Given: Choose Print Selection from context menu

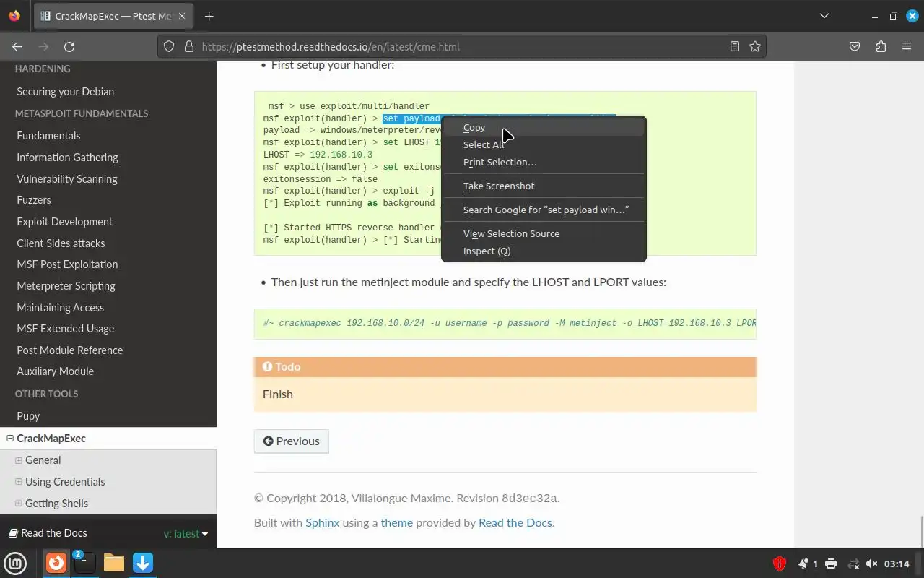Looking at the screenshot, I should [x=544, y=162].
